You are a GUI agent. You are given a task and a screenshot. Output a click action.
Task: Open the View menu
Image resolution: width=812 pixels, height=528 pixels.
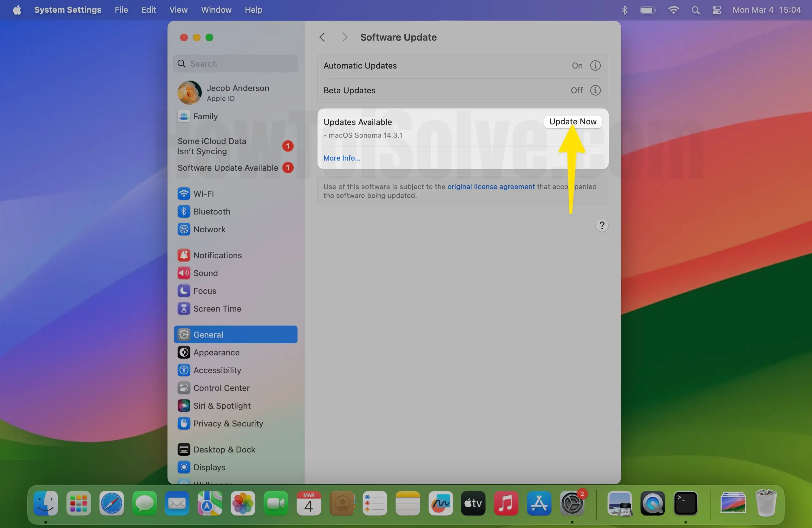[178, 10]
